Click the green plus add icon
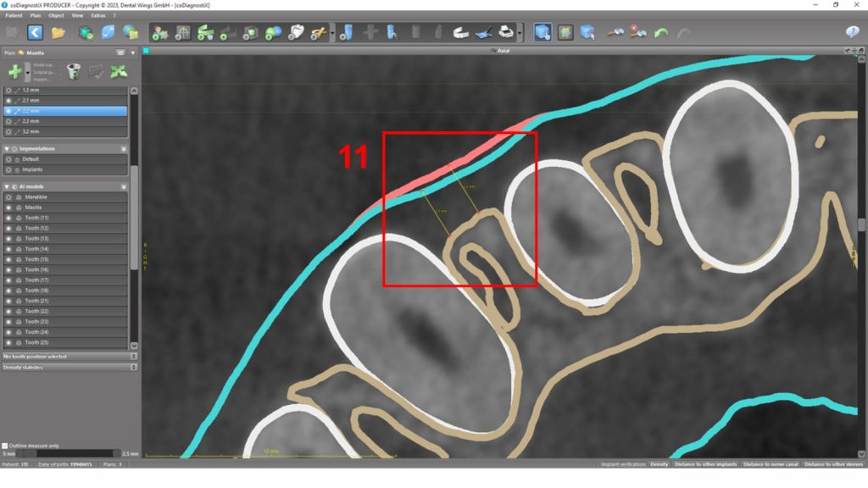Viewport: 868px width, 488px height. click(x=15, y=71)
